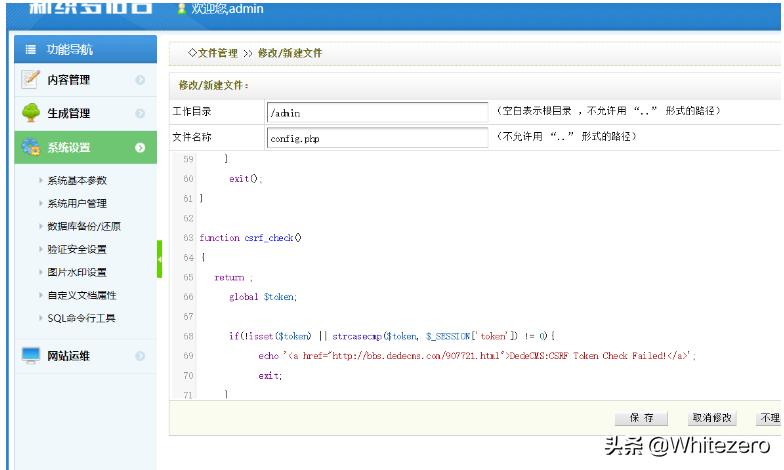Click the 取消修改 button
The width and height of the screenshot is (784, 470).
pyautogui.click(x=711, y=418)
